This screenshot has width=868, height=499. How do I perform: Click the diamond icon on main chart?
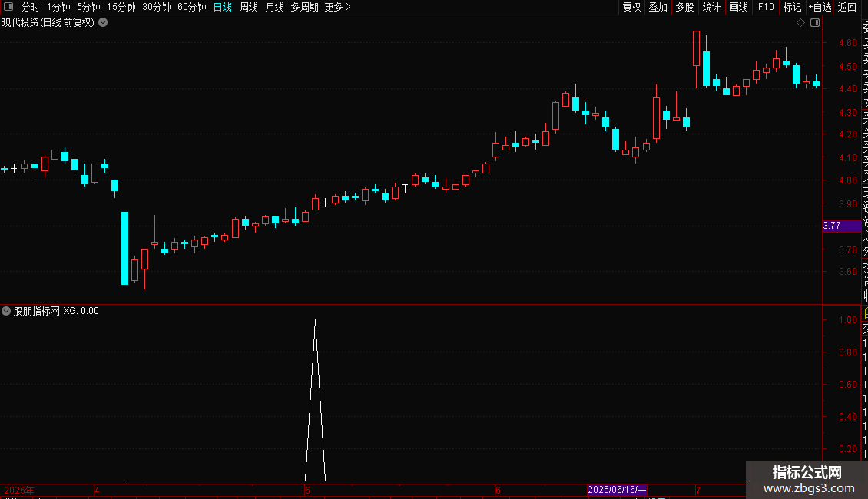tap(800, 23)
